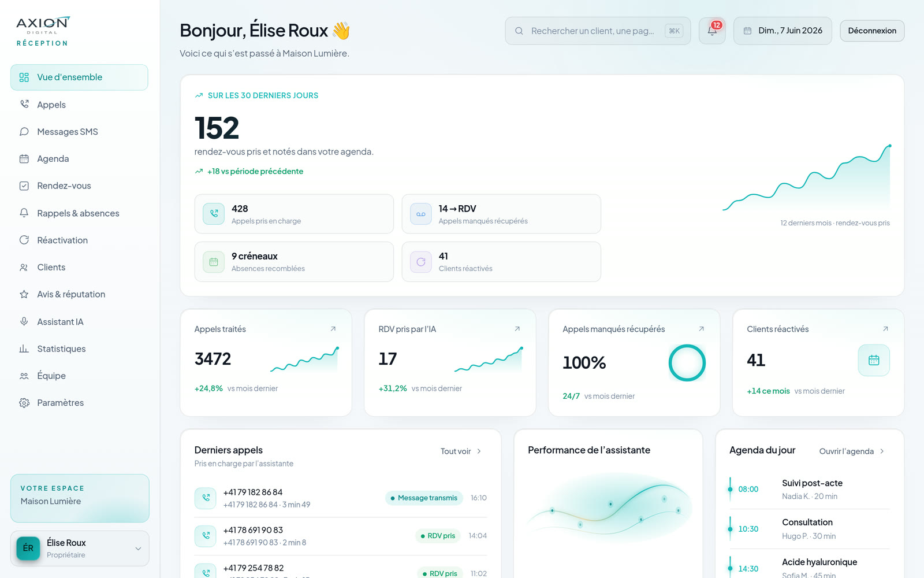Open the Dim., 7 Juin 2026 date button
Image resolution: width=924 pixels, height=578 pixels.
(x=783, y=31)
